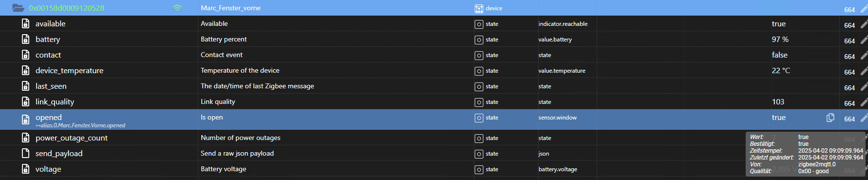
Task: Copy the opened state value
Action: pyautogui.click(x=830, y=118)
